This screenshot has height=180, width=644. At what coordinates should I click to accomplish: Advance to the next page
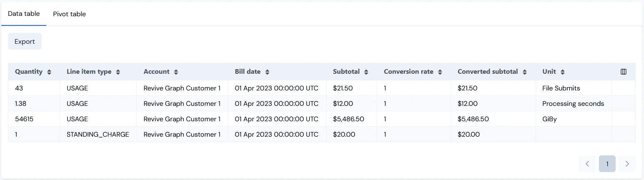627,164
